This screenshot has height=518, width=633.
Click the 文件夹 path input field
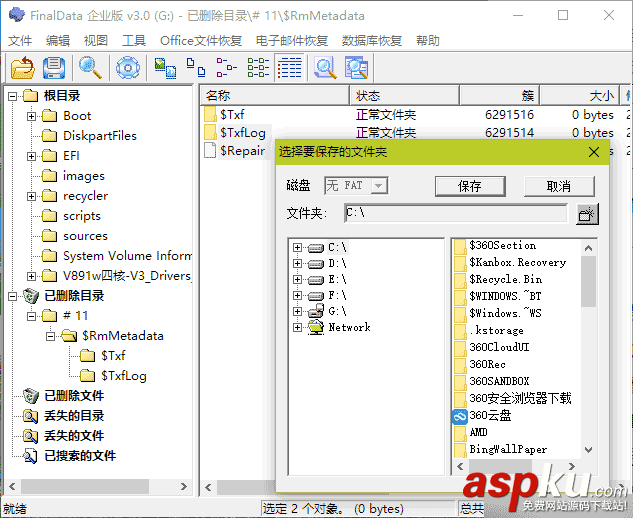pyautogui.click(x=456, y=213)
